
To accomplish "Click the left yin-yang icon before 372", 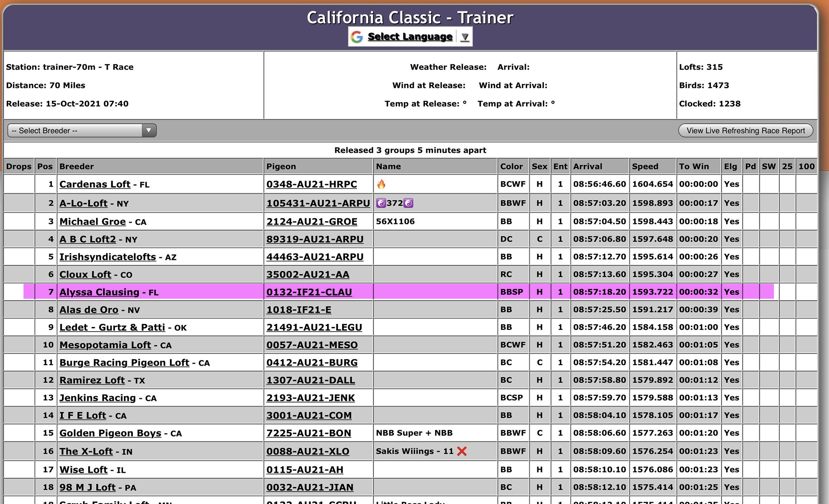I will [x=380, y=203].
